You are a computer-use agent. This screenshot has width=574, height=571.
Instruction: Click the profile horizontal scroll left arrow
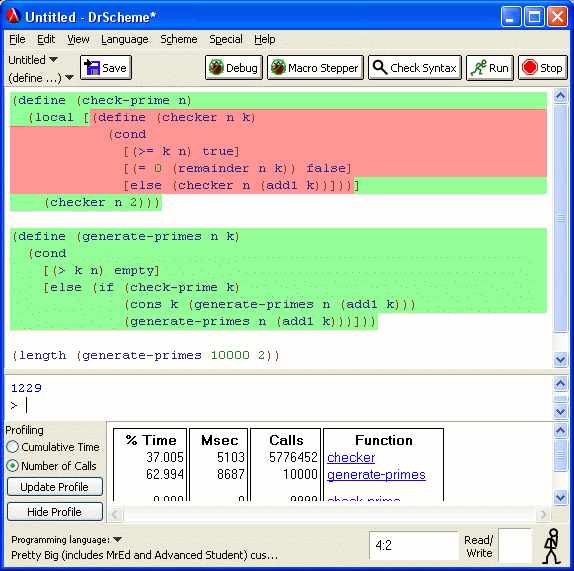(115, 515)
